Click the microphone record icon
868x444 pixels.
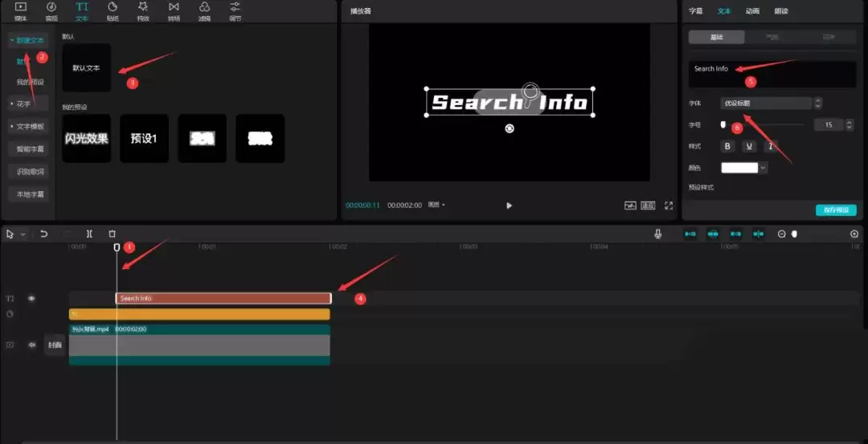coord(658,234)
